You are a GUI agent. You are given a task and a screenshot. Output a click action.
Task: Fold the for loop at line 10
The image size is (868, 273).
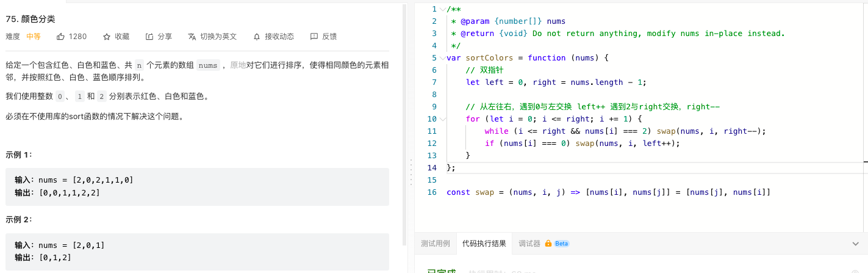(442, 119)
